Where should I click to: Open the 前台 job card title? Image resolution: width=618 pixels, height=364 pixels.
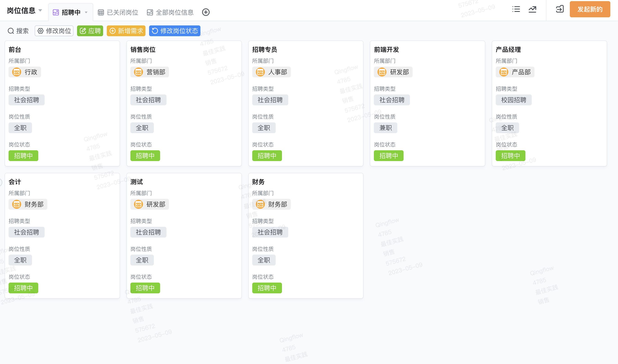(x=15, y=50)
